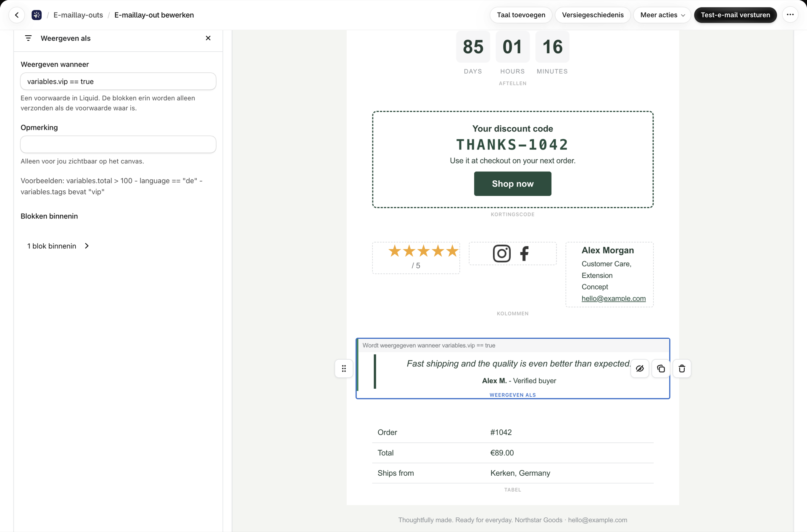Click the Alex Morgan signature name
The image size is (807, 532).
(x=607, y=250)
